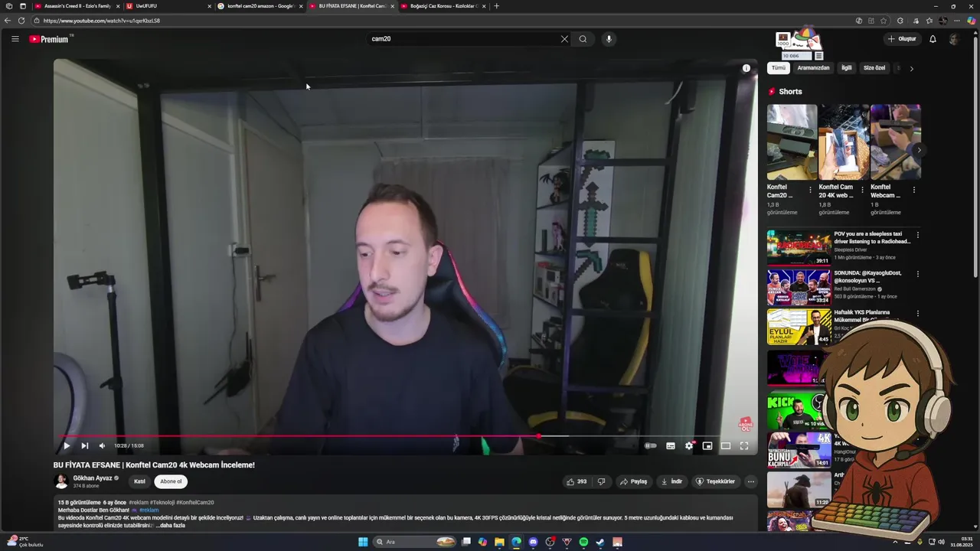
Task: Open Windows Start menu
Action: click(x=363, y=542)
